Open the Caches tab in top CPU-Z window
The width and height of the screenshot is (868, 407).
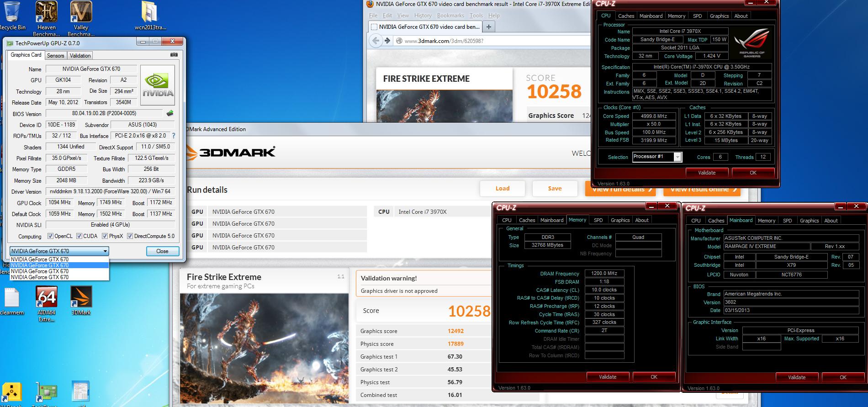tap(626, 16)
